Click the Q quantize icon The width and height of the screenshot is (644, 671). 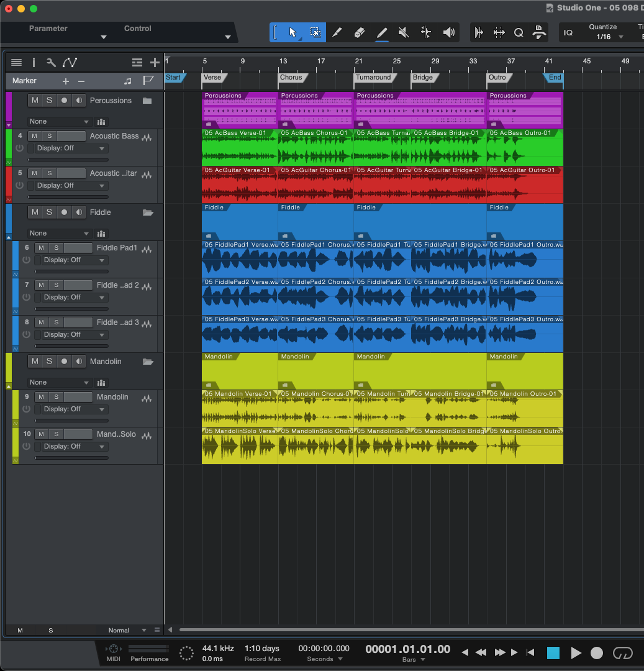point(519,32)
